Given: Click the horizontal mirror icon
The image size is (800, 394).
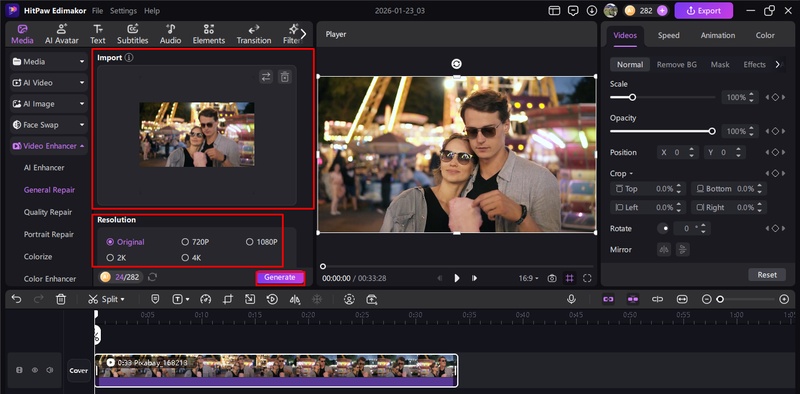Looking at the screenshot, I should [664, 250].
